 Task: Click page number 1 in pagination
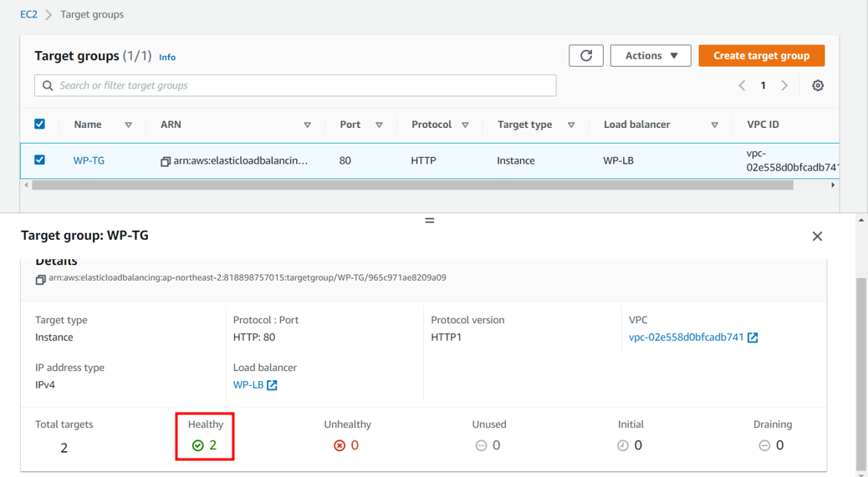click(x=763, y=86)
